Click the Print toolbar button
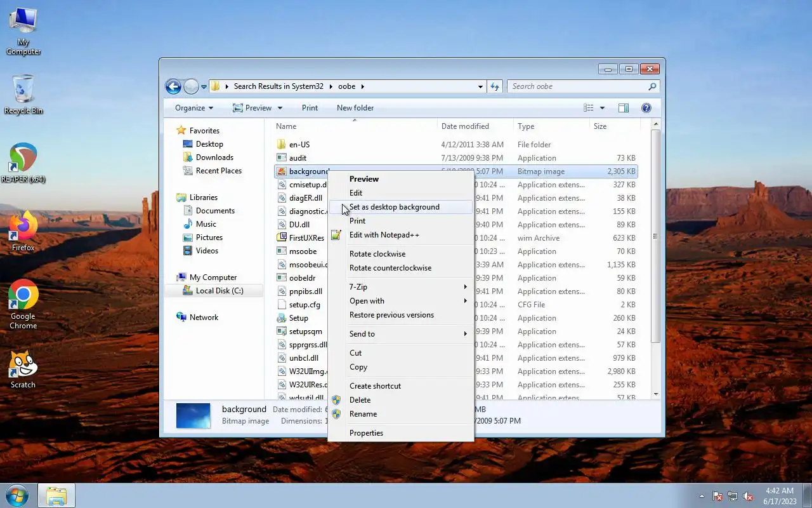Image resolution: width=812 pixels, height=508 pixels. (310, 108)
